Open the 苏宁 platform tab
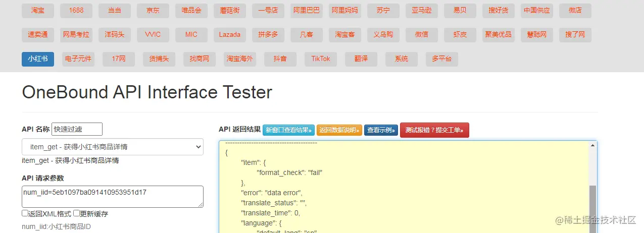Viewport: 644px width, 233px height. [383, 11]
